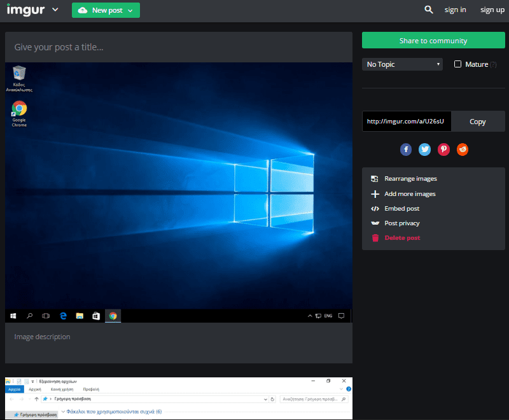Share the post on Twitter
This screenshot has width=509, height=420.
tap(424, 150)
